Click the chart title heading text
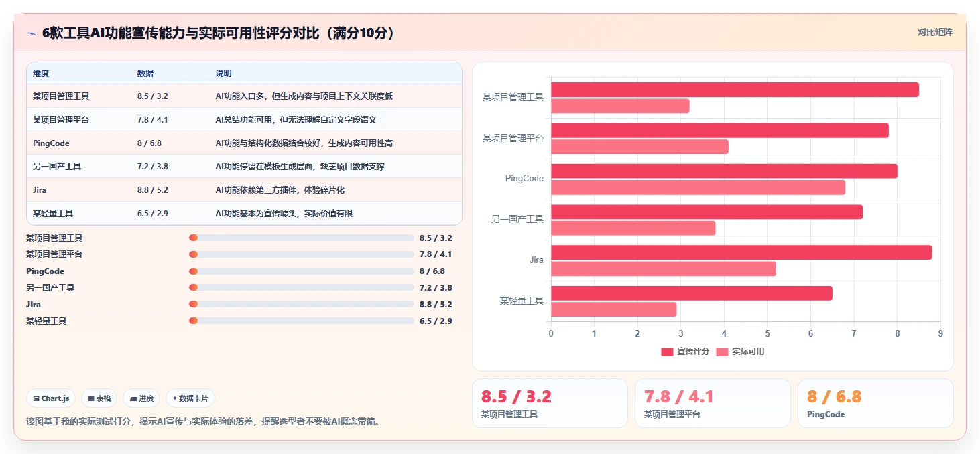 (x=219, y=33)
